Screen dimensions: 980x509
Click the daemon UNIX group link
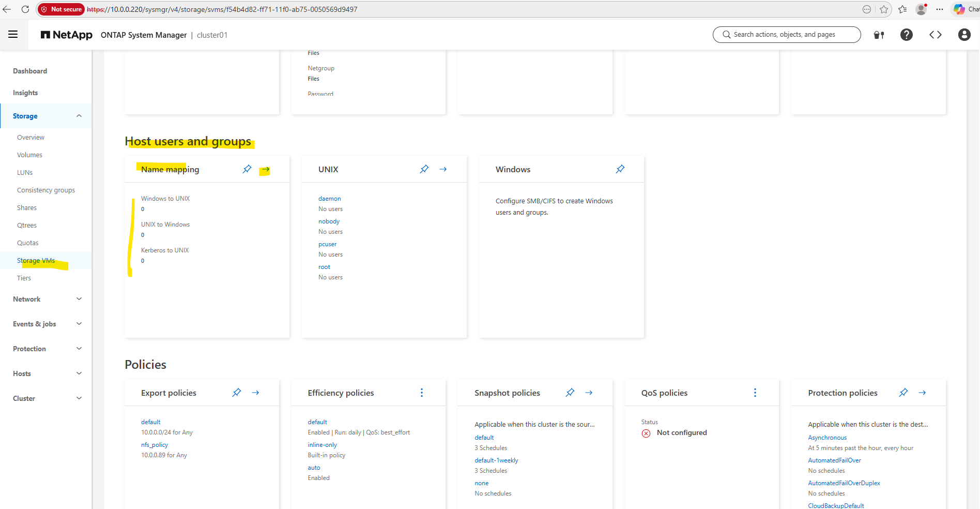pyautogui.click(x=329, y=199)
